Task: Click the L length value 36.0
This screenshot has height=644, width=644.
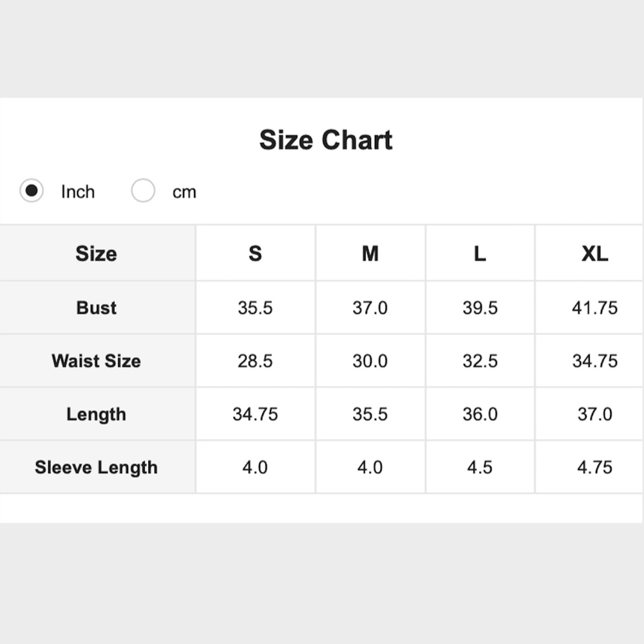Action: pyautogui.click(x=480, y=414)
